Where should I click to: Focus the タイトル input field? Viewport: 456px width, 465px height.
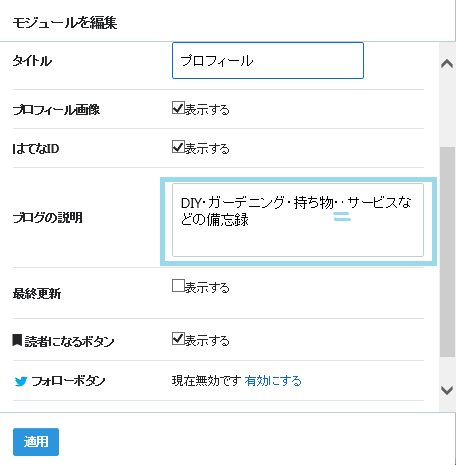point(268,61)
